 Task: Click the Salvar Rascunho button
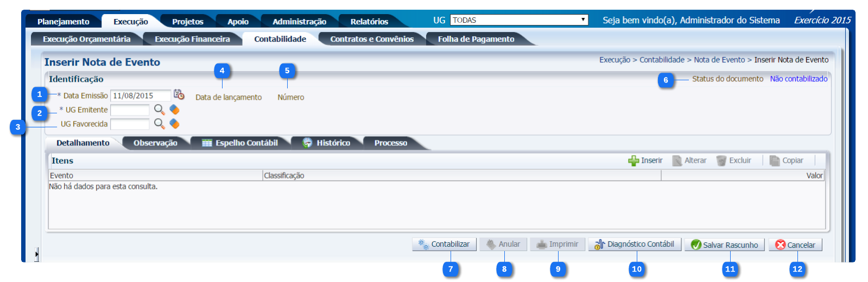pyautogui.click(x=724, y=245)
